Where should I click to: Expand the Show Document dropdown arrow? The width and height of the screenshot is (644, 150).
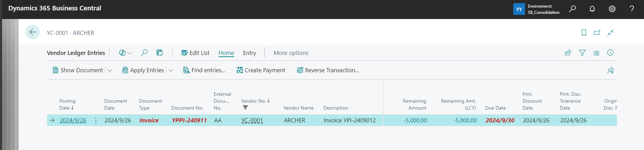click(x=110, y=71)
